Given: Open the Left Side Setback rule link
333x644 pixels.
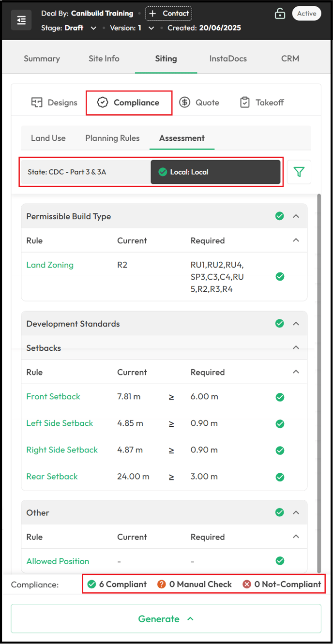Looking at the screenshot, I should click(x=60, y=423).
